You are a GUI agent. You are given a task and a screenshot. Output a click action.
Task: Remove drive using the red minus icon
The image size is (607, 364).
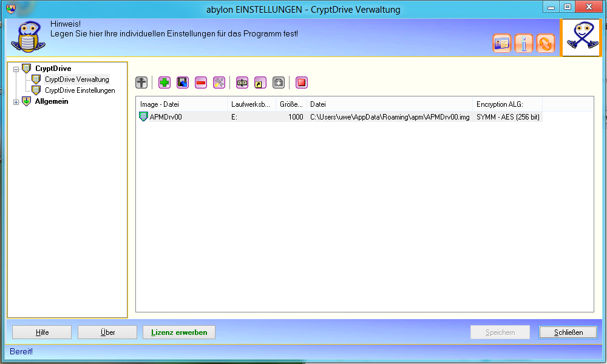(x=201, y=83)
